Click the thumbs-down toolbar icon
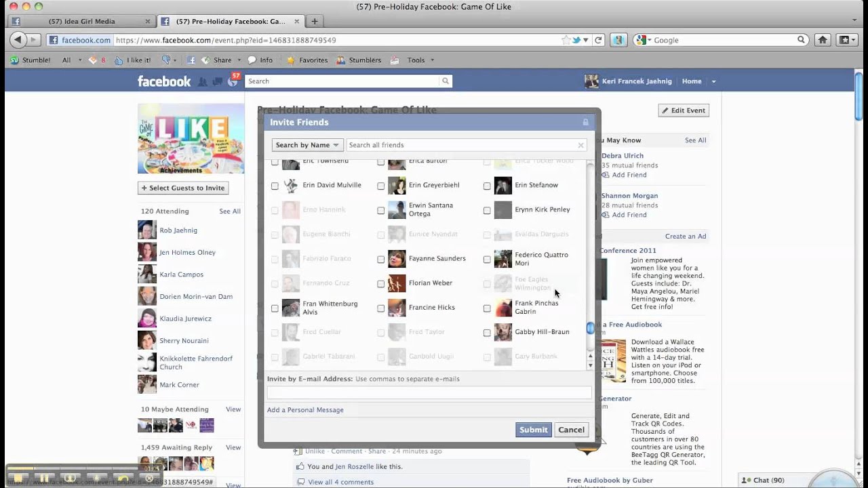Screen dimensions: 868x488 (x=165, y=60)
